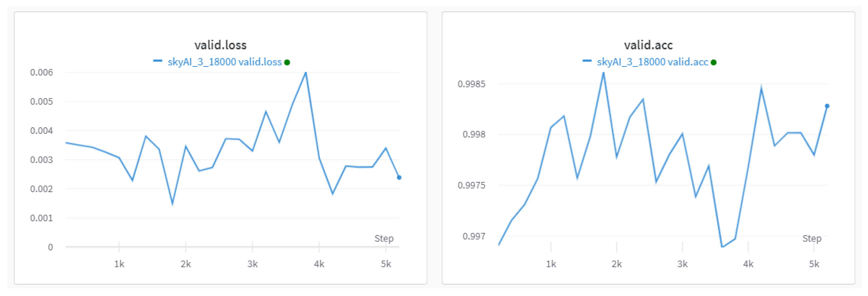Select the skyAI_3_18000 valid.acc legend label
The height and width of the screenshot is (296, 868).
click(x=652, y=62)
